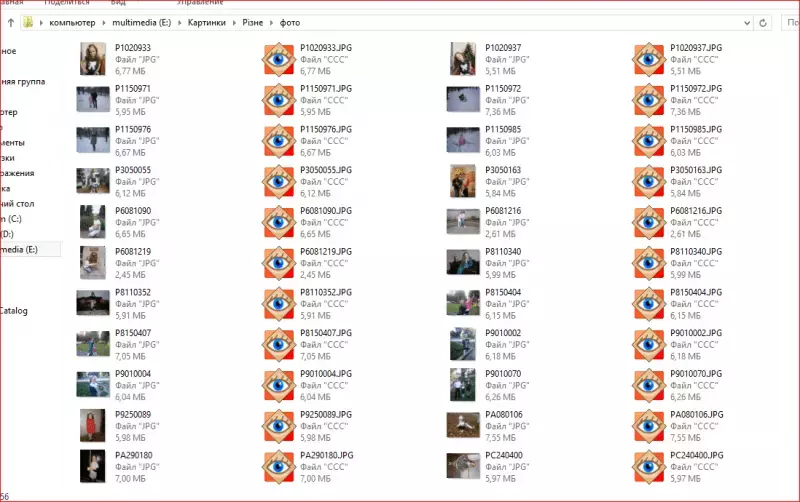
Task: Expand the chevron after 'multimedia (E:)' breadcrumb
Action: pyautogui.click(x=180, y=23)
